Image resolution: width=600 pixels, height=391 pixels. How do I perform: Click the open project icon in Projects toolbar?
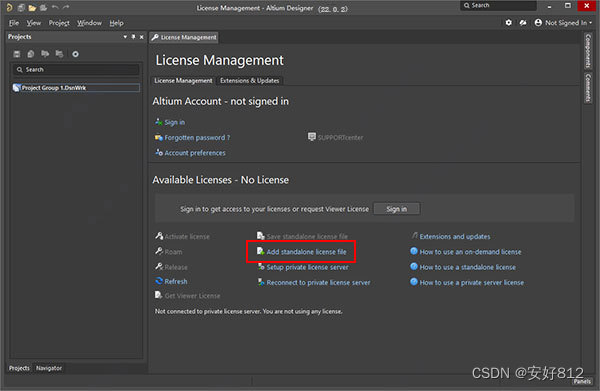[x=45, y=54]
